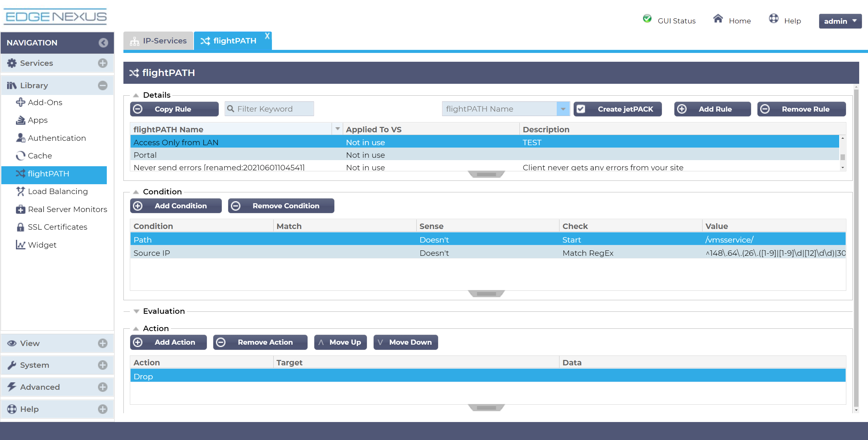The width and height of the screenshot is (868, 440).
Task: Click the Value column header in Condition
Action: (774, 226)
